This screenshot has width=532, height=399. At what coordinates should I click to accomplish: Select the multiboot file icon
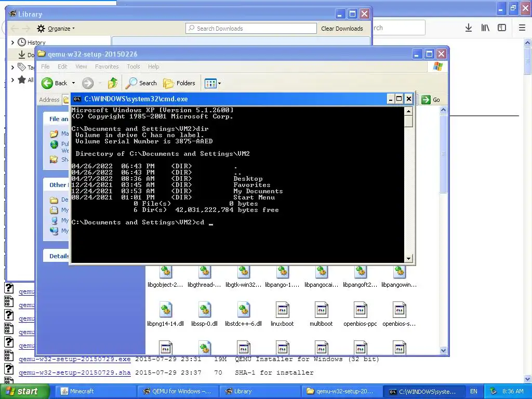click(x=321, y=310)
